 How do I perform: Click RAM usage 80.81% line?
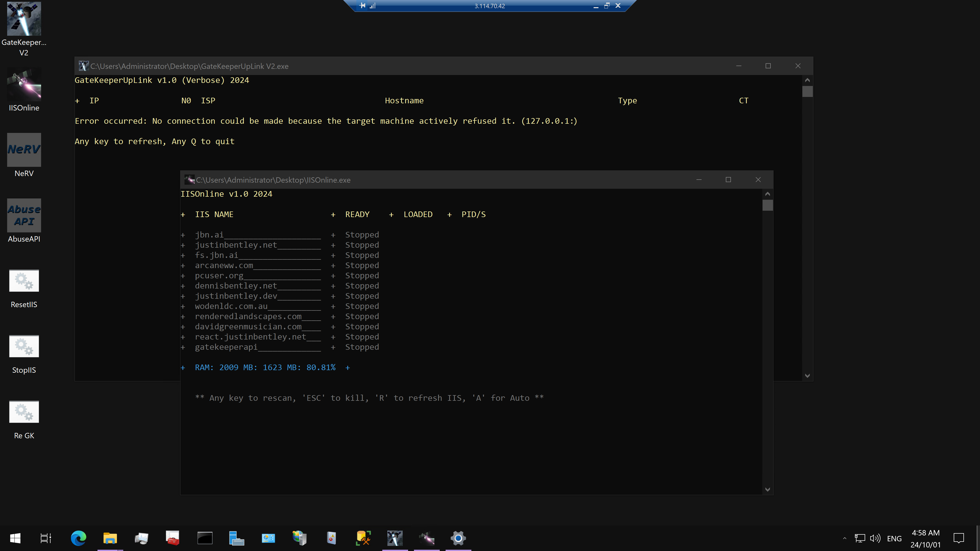point(265,367)
